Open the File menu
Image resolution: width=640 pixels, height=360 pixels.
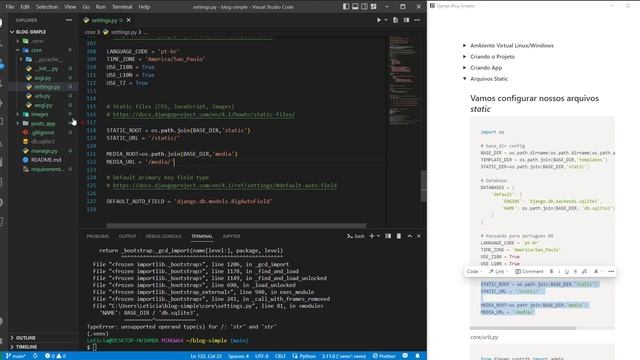coord(10,7)
